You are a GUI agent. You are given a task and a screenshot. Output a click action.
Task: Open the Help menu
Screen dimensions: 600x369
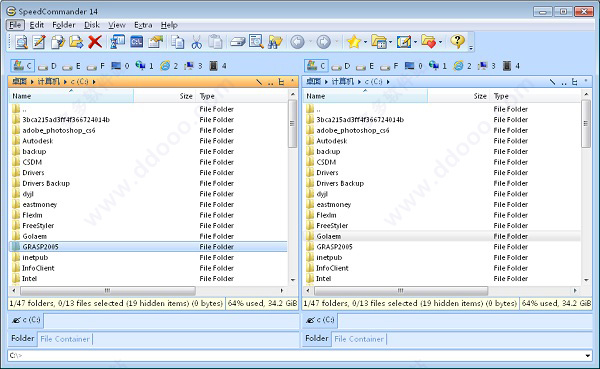(x=169, y=25)
